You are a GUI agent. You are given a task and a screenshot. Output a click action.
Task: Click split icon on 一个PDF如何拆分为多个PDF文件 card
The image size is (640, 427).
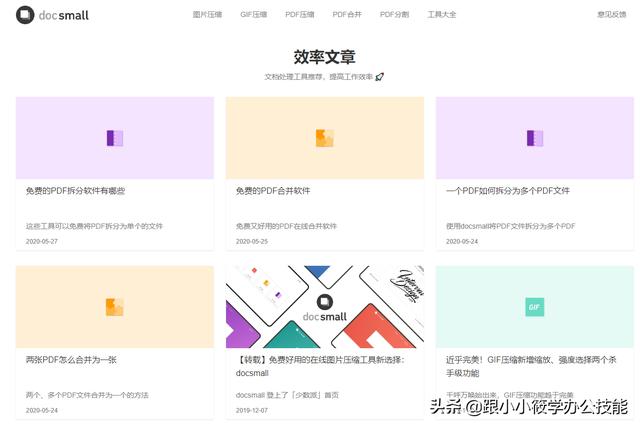coord(535,138)
